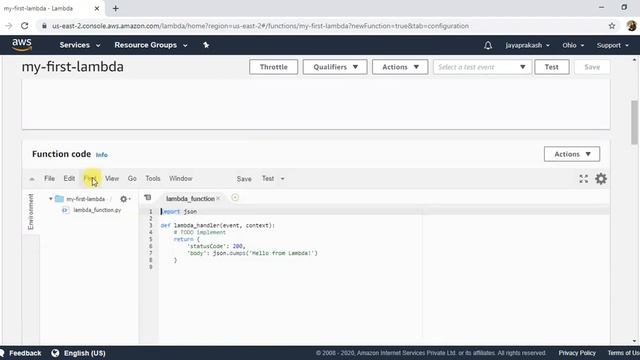Open the Feedback chat icon
640x360 pixels.
coord(2,353)
